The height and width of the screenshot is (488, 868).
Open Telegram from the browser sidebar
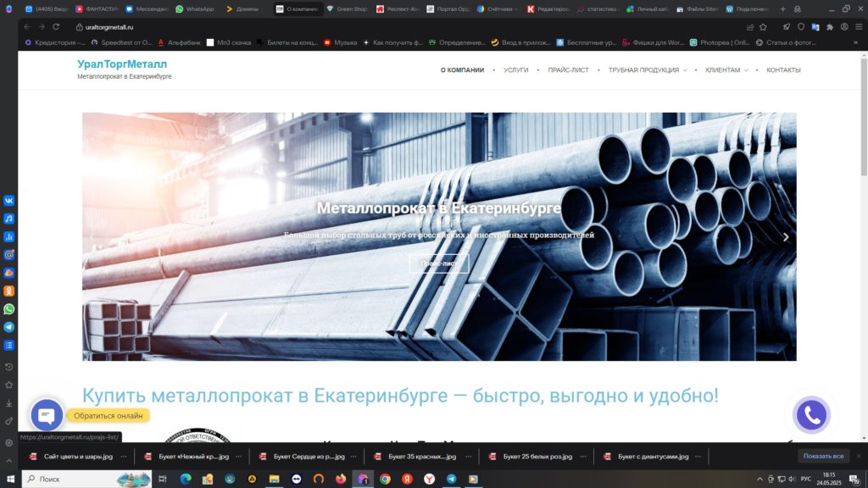click(8, 328)
